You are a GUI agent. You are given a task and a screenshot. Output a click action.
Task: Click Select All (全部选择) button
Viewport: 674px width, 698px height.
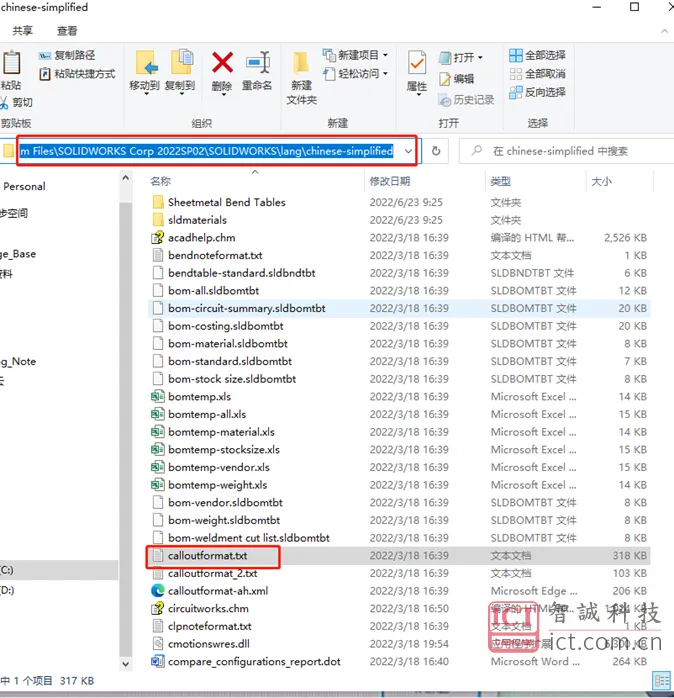click(537, 55)
